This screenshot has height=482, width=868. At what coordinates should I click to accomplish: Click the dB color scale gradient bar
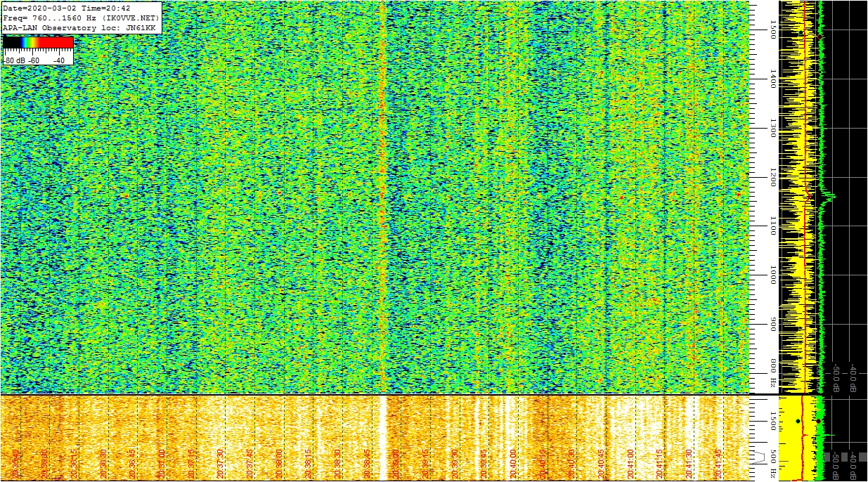pos(38,42)
